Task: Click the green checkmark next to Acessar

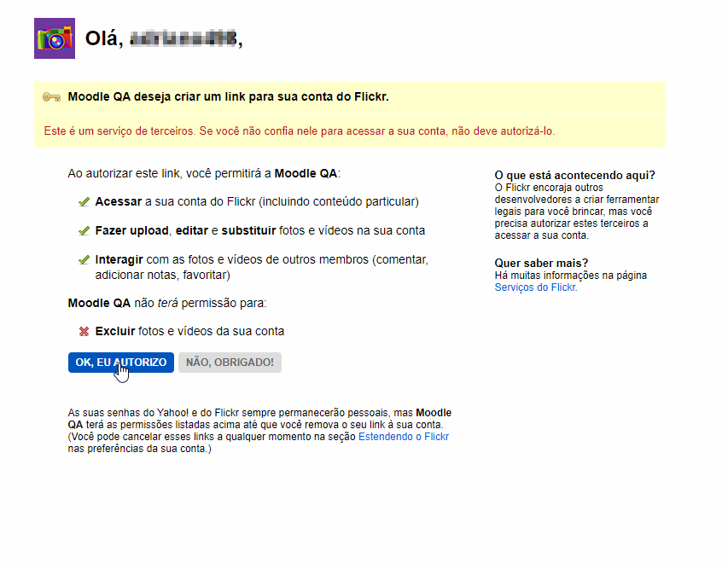Action: pos(84,202)
